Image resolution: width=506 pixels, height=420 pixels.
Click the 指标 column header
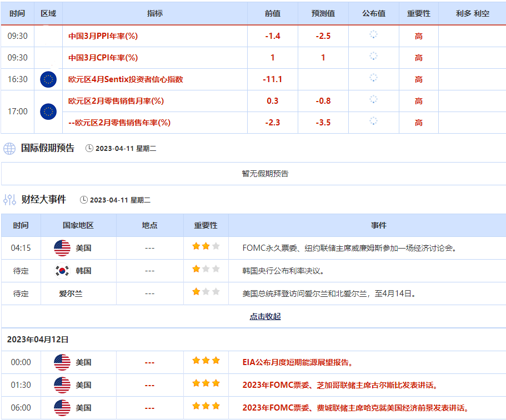click(x=155, y=13)
